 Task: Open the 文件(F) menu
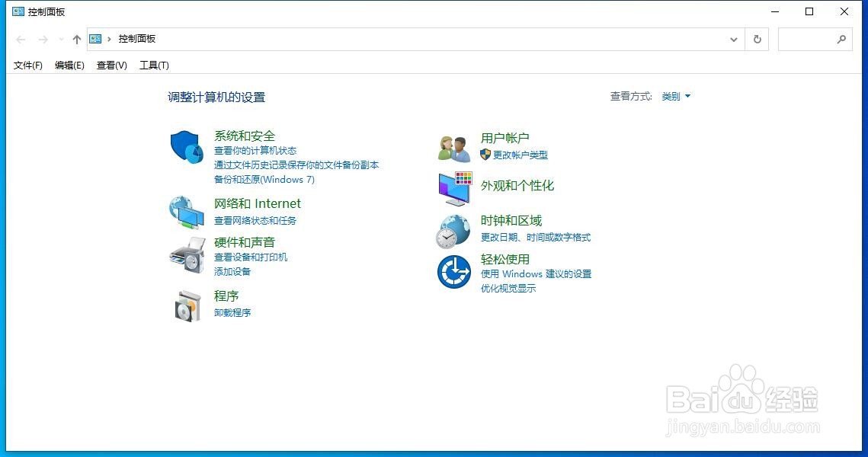[27, 65]
